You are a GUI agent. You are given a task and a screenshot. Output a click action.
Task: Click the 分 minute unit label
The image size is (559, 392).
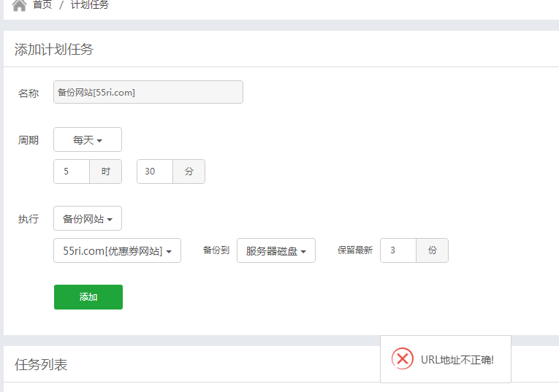point(189,172)
